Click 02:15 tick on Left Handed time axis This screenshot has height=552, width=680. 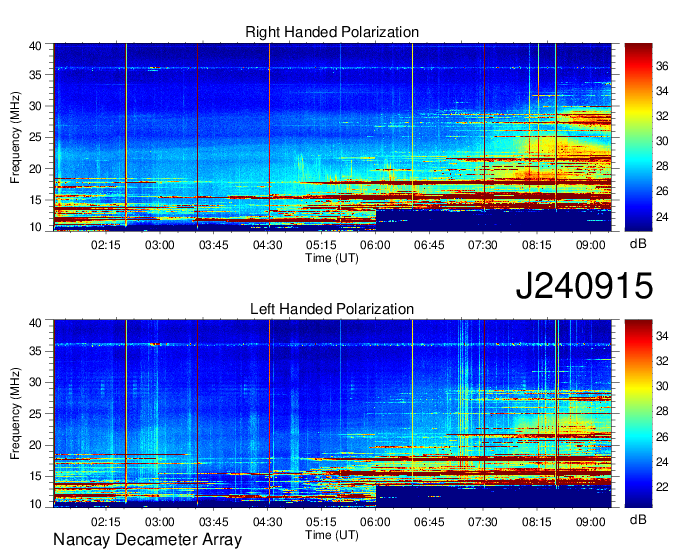(105, 522)
